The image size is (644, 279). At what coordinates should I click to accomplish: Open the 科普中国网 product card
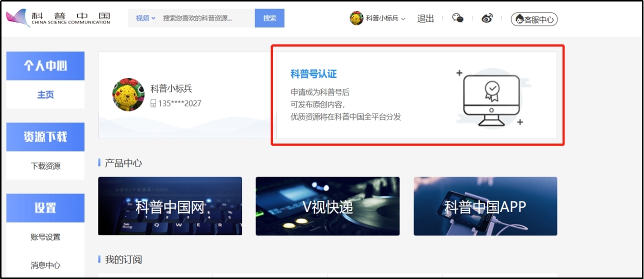170,206
